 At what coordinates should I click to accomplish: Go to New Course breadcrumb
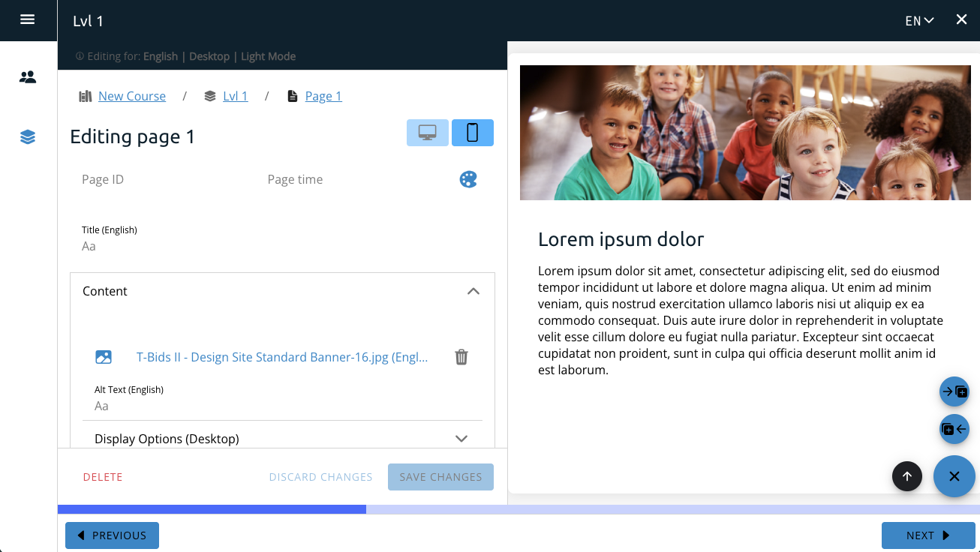132,96
